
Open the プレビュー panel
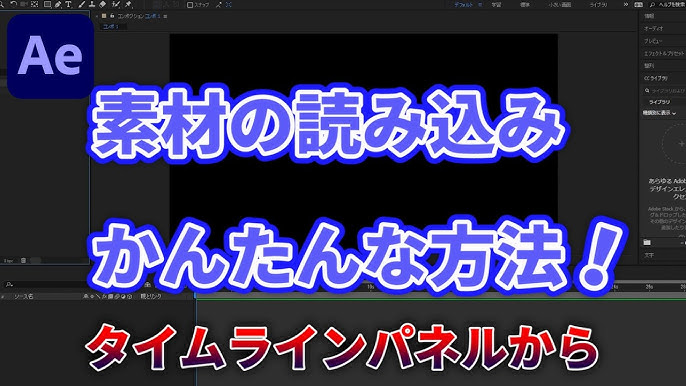click(x=653, y=41)
